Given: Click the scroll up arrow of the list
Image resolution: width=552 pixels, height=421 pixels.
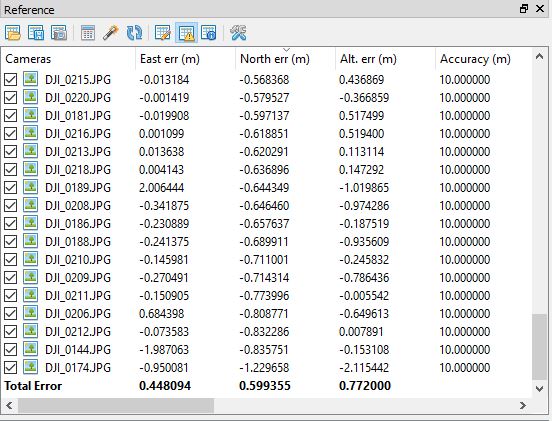Looking at the screenshot, I should 539,56.
